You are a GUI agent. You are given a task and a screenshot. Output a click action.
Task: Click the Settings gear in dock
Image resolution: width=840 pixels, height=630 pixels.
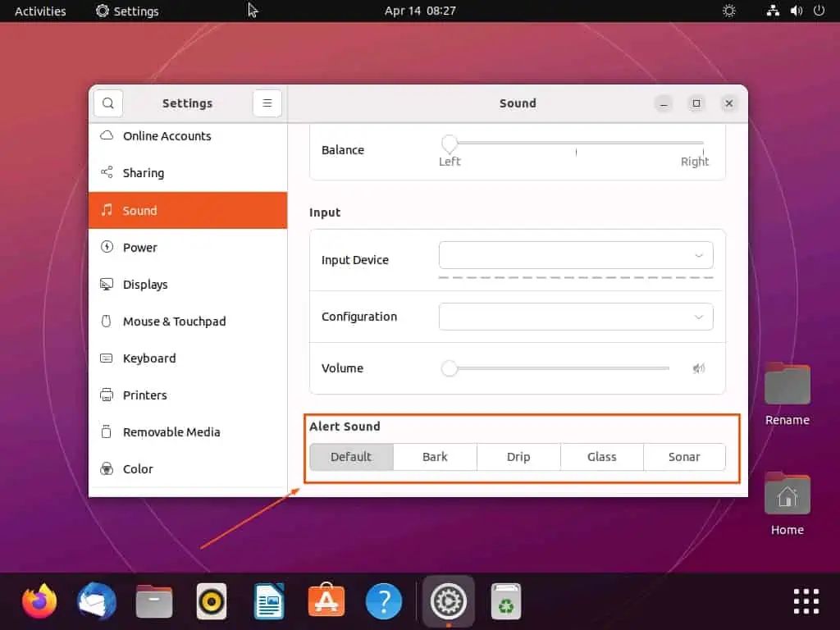[449, 601]
